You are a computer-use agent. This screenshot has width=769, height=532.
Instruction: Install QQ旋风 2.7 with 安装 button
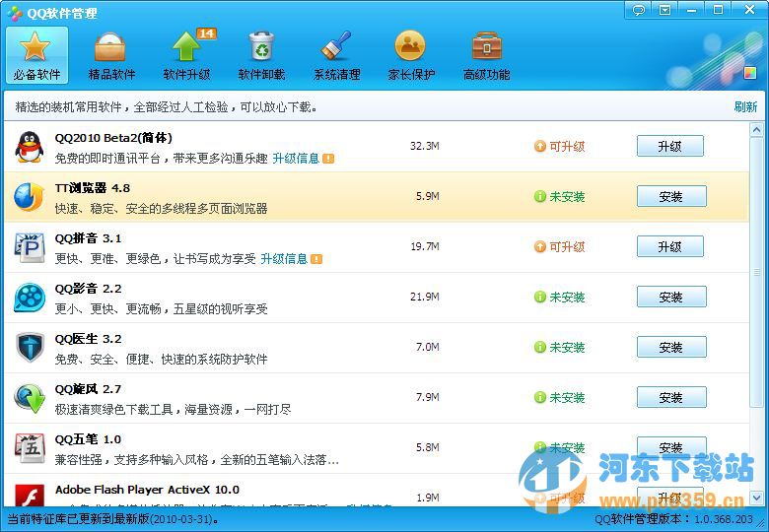pyautogui.click(x=671, y=397)
